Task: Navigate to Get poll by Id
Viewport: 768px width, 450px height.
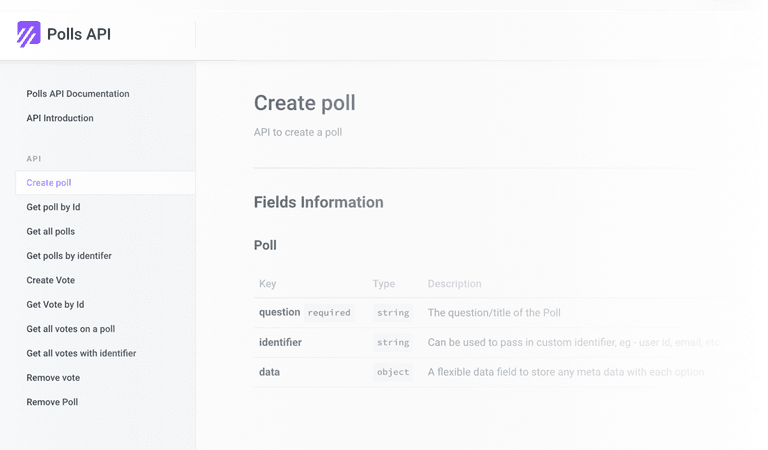Action: (x=53, y=207)
